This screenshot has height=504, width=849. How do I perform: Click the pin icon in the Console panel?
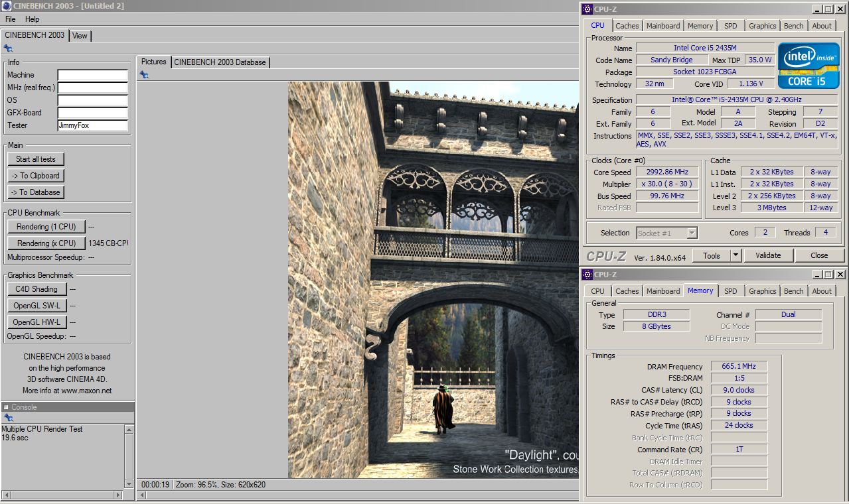[8, 418]
